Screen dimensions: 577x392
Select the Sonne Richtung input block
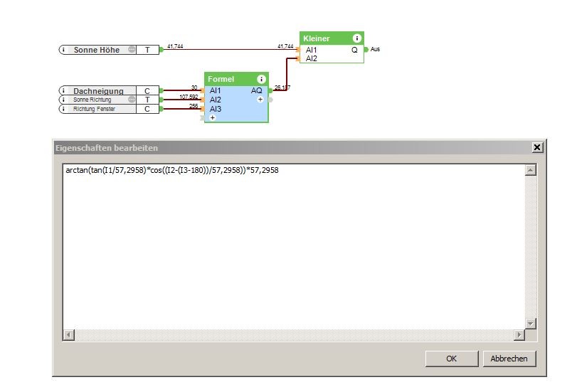(109, 100)
